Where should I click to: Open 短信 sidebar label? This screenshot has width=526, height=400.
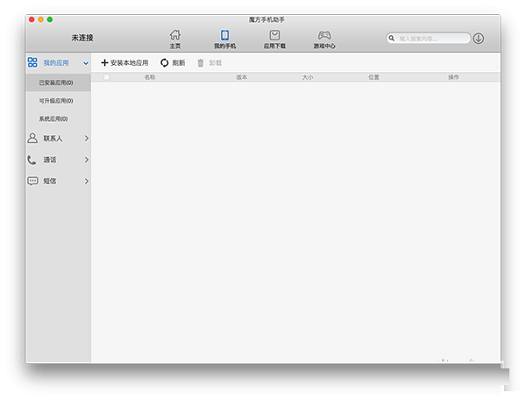(x=50, y=181)
